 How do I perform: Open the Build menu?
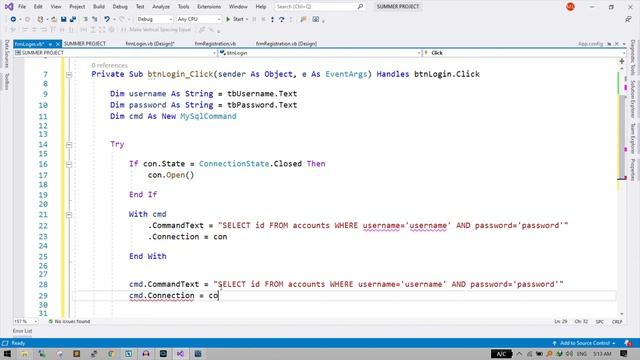(99, 7)
